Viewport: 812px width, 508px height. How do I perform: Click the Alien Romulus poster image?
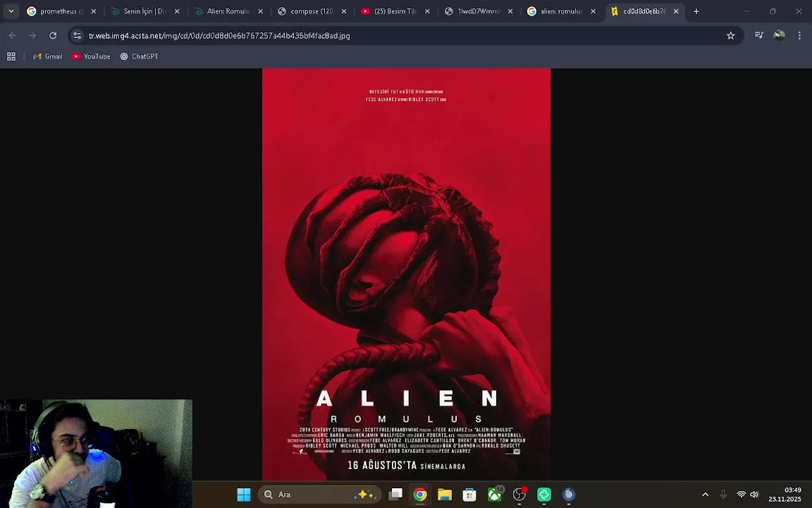pos(406,274)
